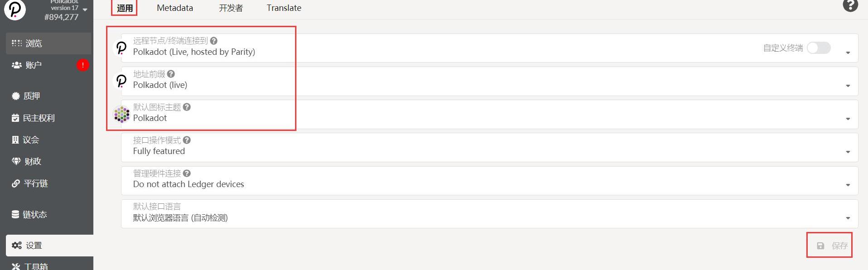868x270 pixels.
Task: Toggle the 自定义终端 switch
Action: (819, 48)
